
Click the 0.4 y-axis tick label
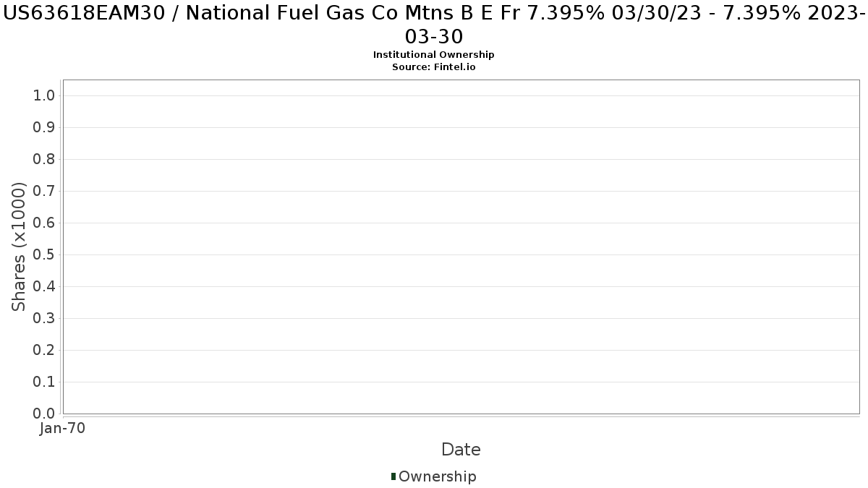tap(43, 287)
